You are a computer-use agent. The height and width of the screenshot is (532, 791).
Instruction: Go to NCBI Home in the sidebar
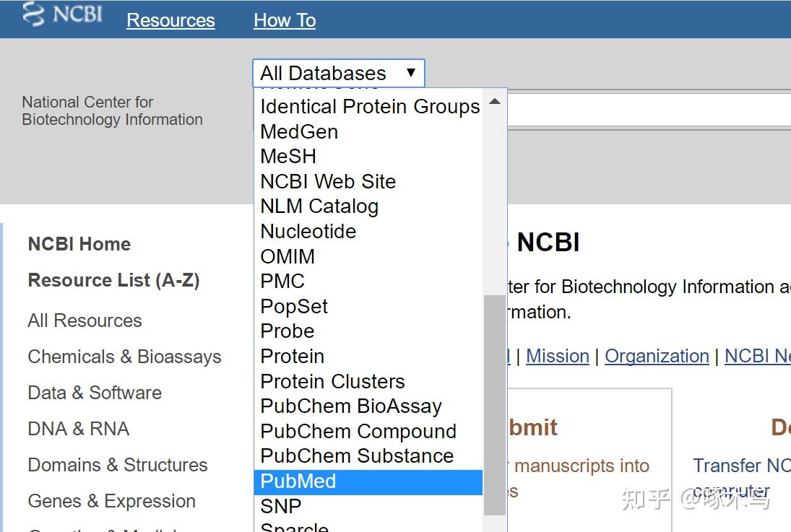(x=79, y=244)
